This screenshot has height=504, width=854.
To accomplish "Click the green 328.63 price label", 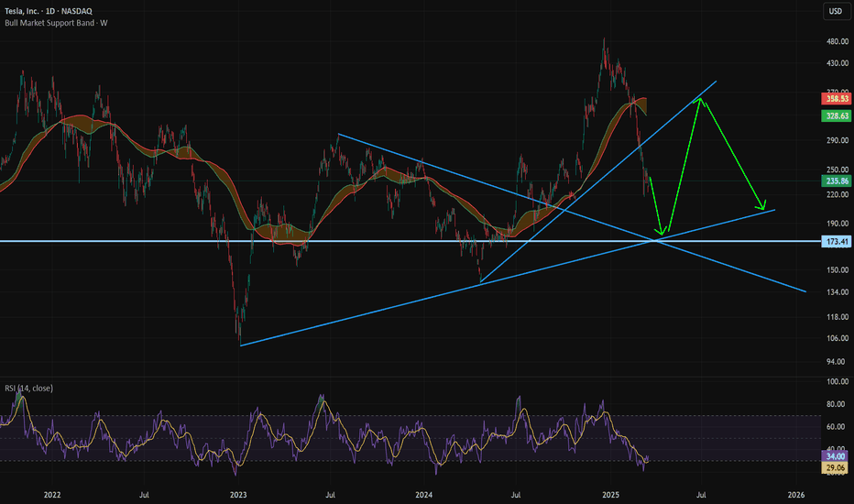I will 836,115.
